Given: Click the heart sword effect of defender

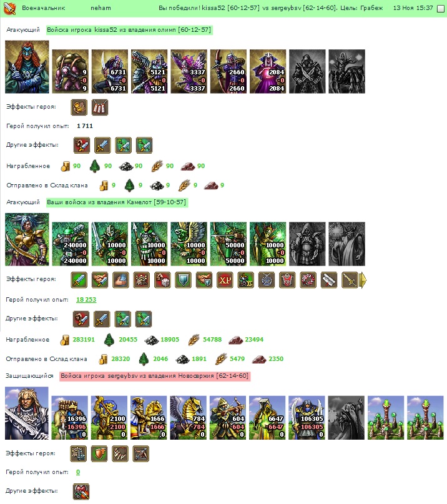Looking at the screenshot, I should click(x=81, y=492).
